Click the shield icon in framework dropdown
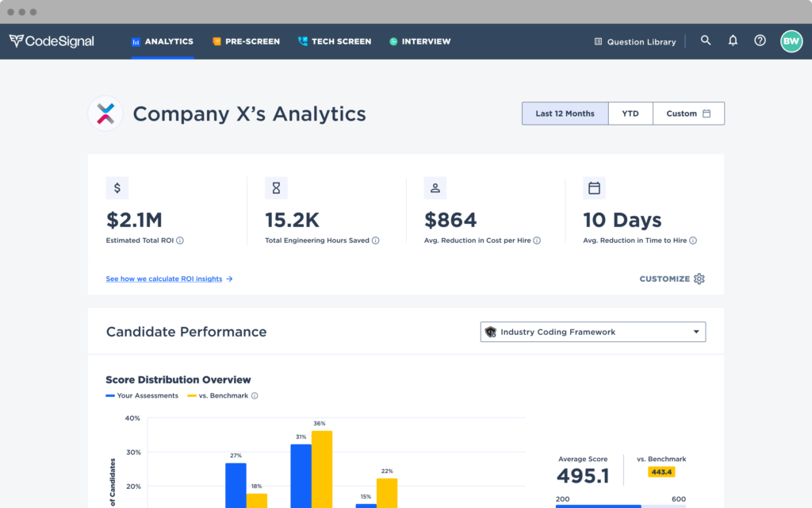This screenshot has width=812, height=508. pyautogui.click(x=490, y=332)
